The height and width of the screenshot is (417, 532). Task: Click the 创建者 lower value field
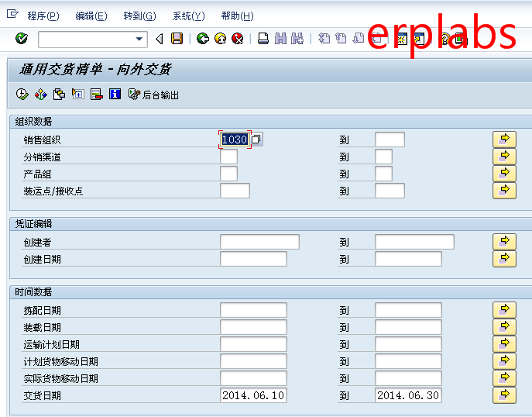(259, 242)
